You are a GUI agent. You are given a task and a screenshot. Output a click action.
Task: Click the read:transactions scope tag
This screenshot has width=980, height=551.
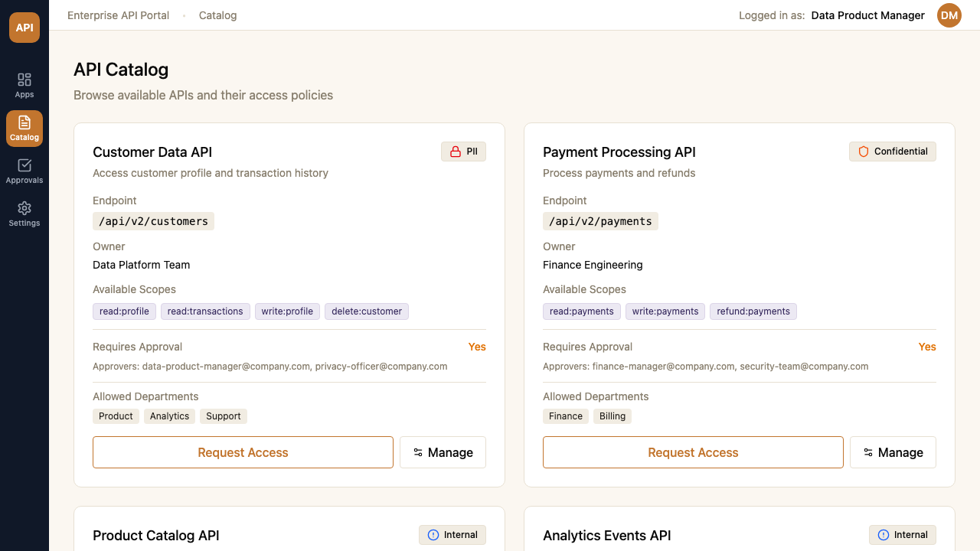205,311
